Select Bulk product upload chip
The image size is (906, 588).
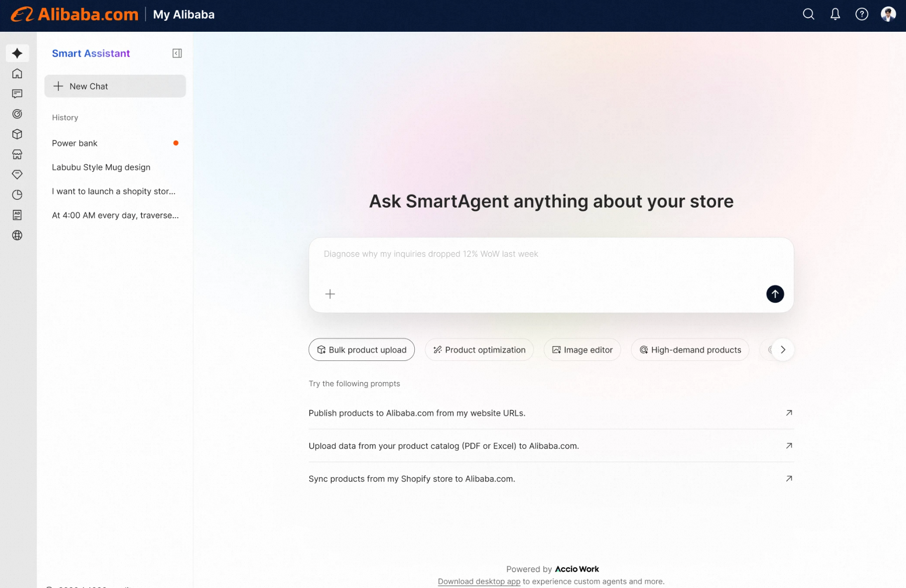click(x=362, y=350)
